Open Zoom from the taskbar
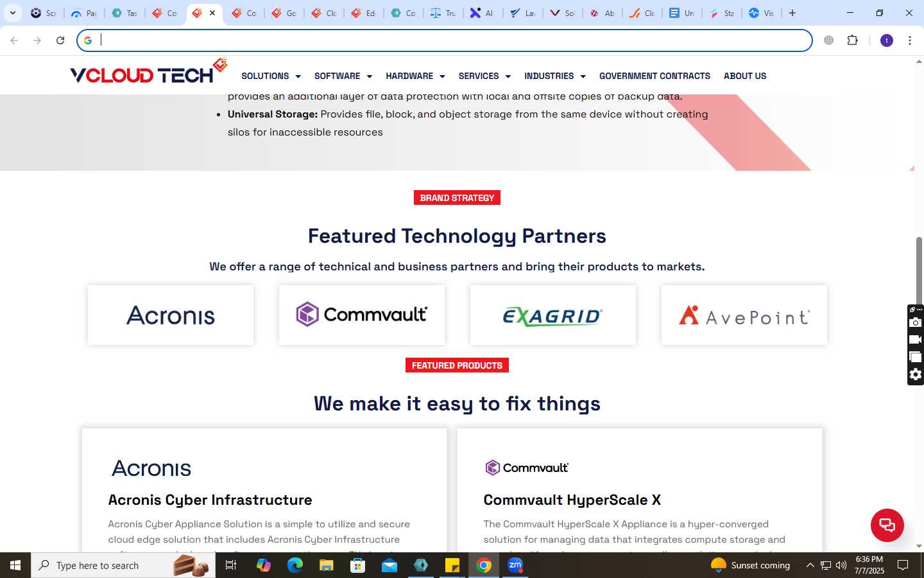 click(x=515, y=565)
